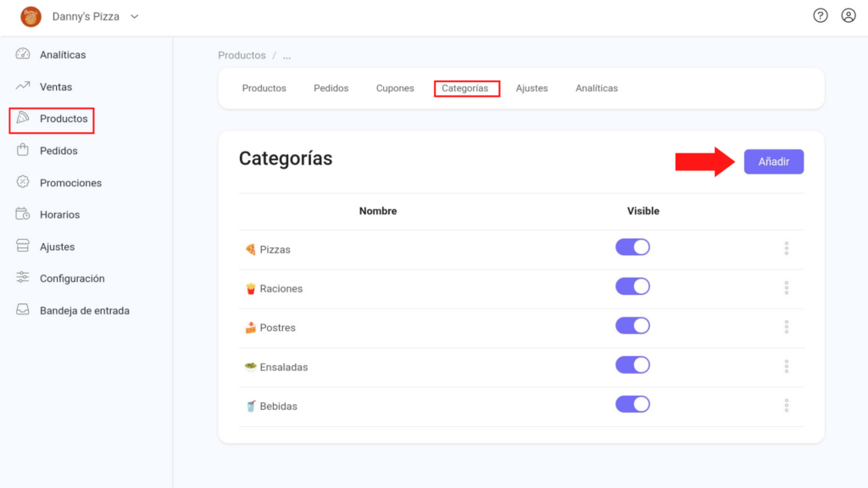
Task: Click the Configuración sliders icon
Action: [23, 277]
